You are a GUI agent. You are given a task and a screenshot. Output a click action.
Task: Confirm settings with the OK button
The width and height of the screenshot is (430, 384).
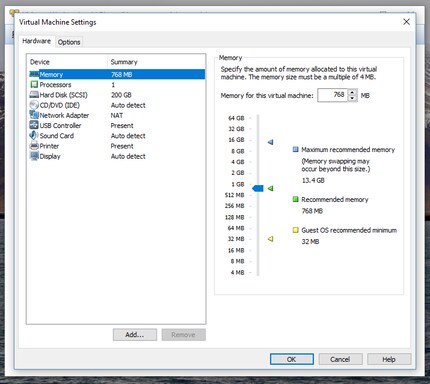pyautogui.click(x=292, y=359)
